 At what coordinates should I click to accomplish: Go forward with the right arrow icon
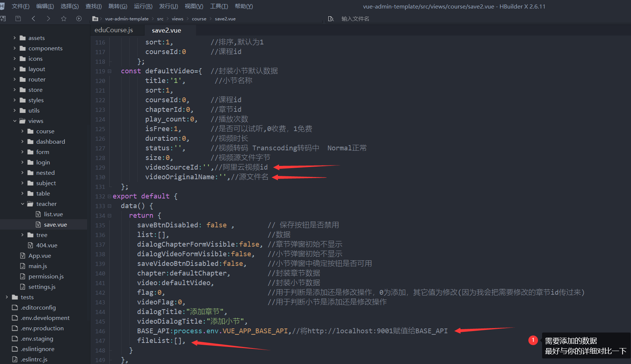coord(48,19)
